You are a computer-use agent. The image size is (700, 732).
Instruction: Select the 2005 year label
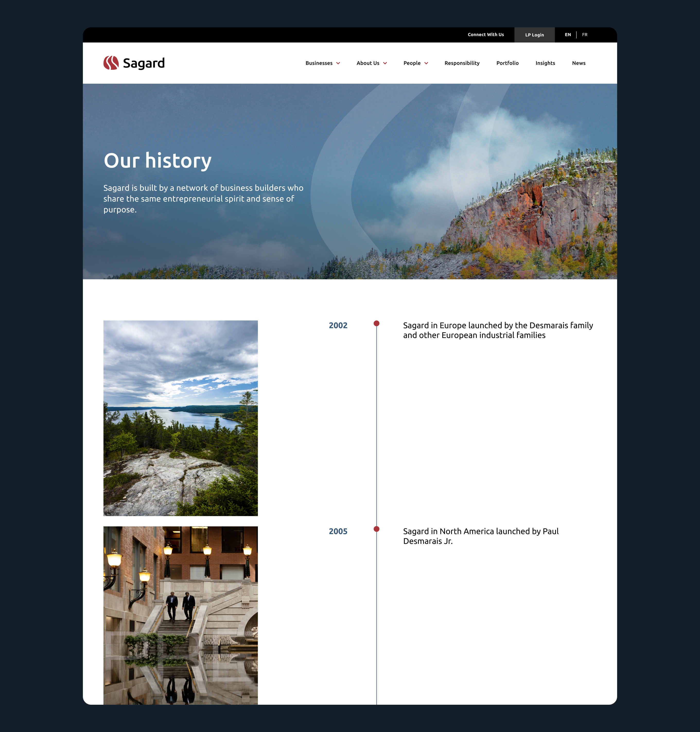pos(338,531)
